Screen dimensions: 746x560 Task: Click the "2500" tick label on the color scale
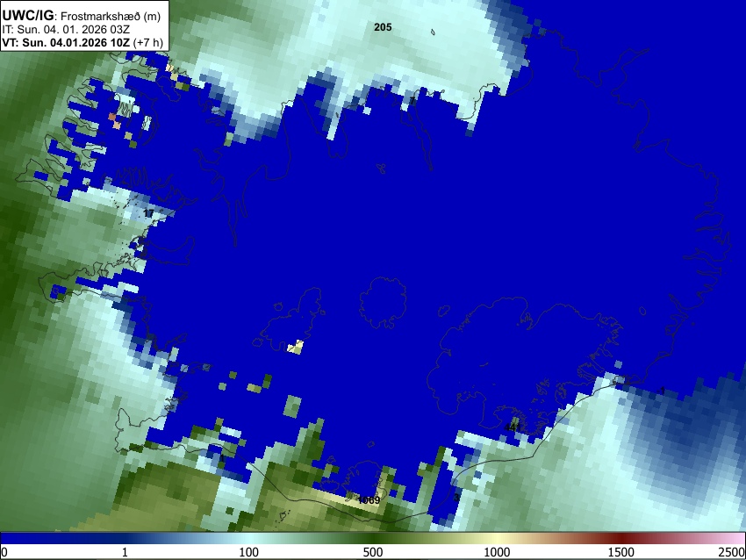point(732,552)
